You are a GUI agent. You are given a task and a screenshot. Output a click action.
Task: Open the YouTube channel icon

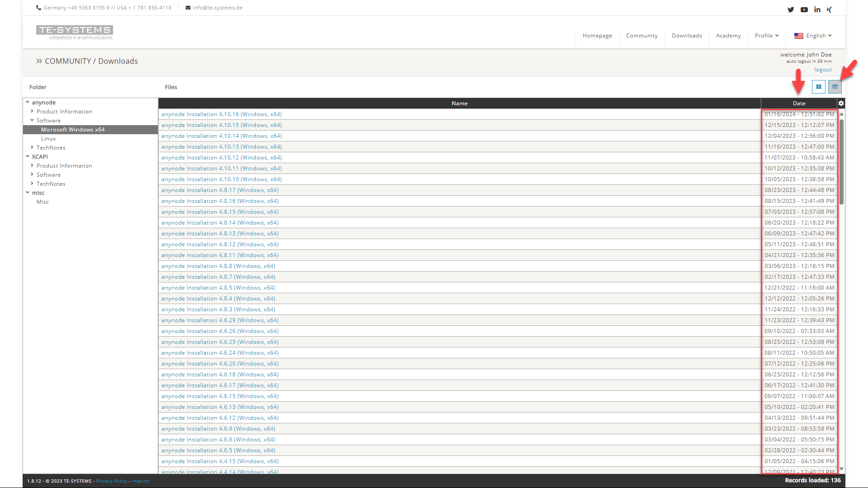(804, 9)
